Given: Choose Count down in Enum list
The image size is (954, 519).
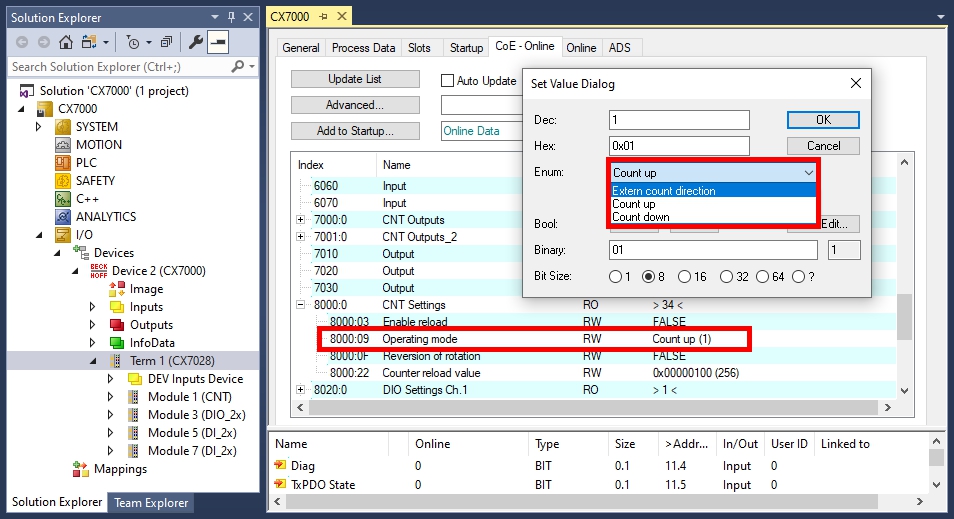Looking at the screenshot, I should click(641, 217).
